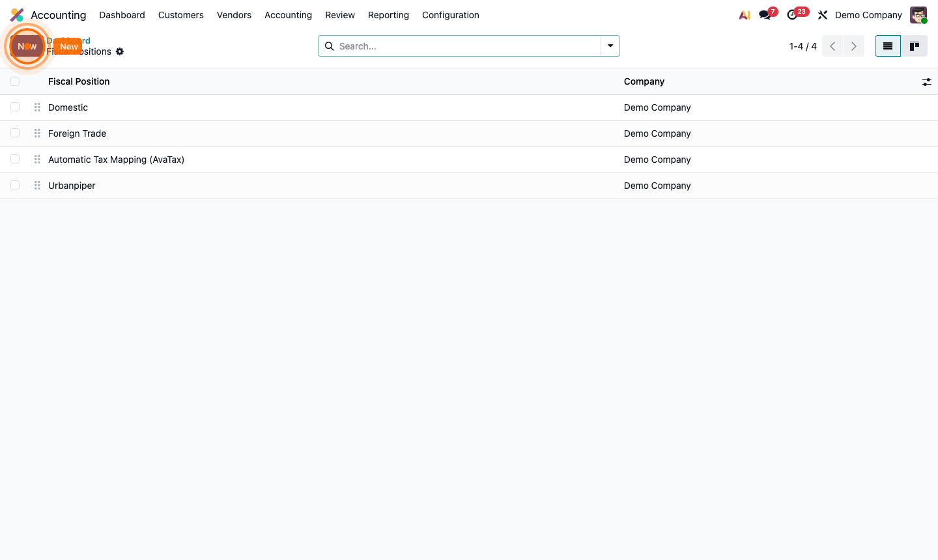The image size is (938, 560).
Task: Switch to kanban view
Action: (x=915, y=46)
